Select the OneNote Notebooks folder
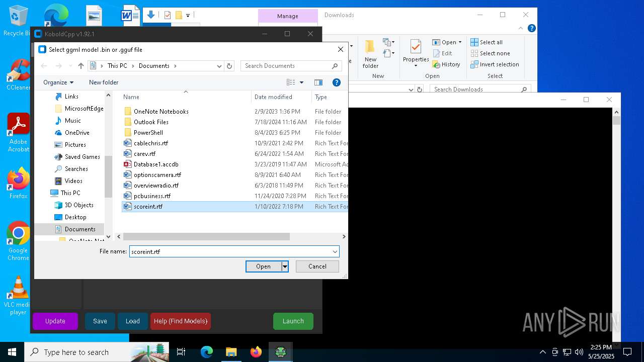 [161, 112]
